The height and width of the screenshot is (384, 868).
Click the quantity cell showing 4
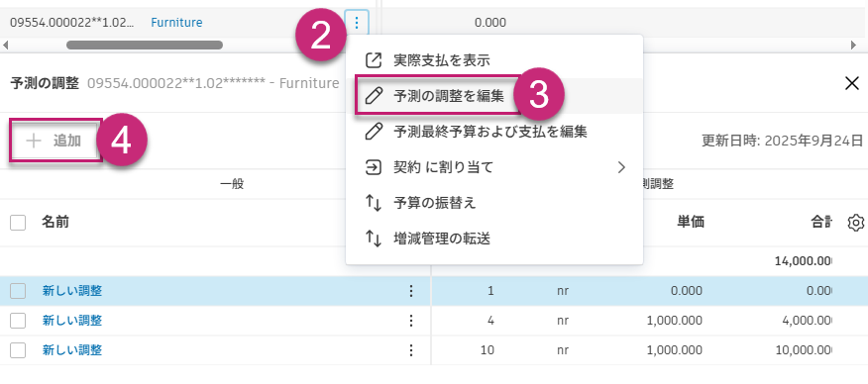(490, 321)
